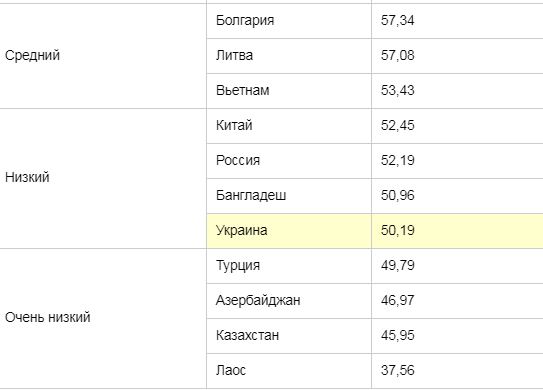Select the Турция country cell

tap(289, 266)
